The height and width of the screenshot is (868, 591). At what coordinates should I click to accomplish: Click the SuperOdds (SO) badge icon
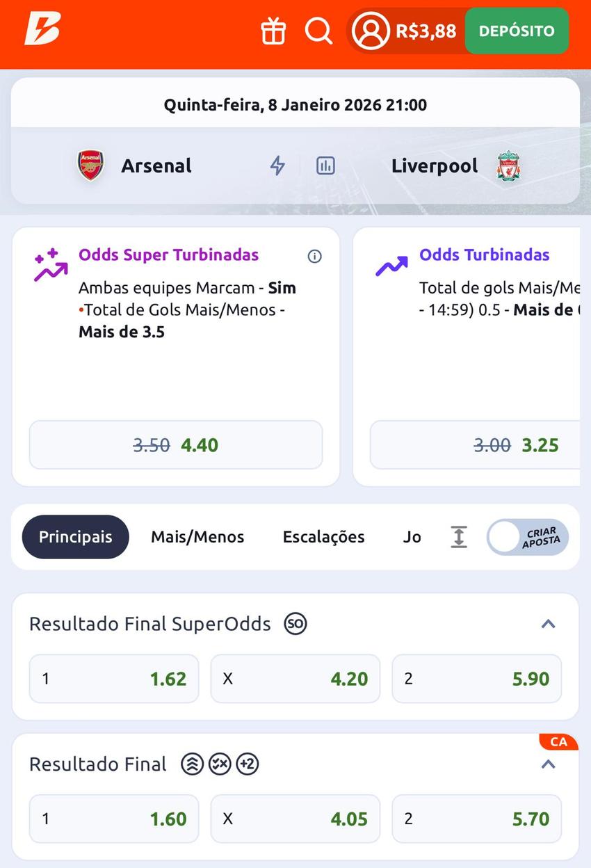point(295,624)
